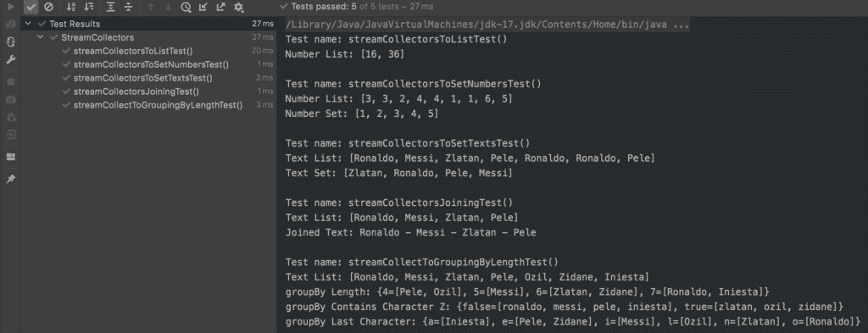Click the Expand All icon
Viewport: 868px width, 333px height.
click(x=111, y=7)
